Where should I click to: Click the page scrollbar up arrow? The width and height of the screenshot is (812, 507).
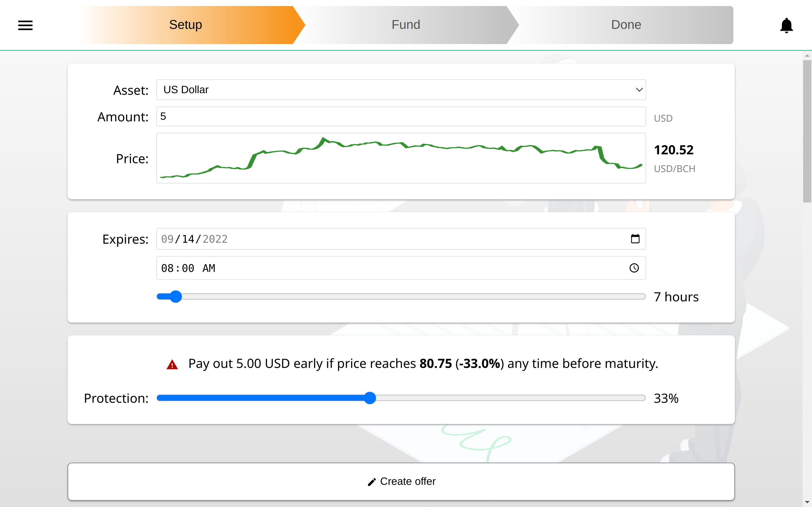coord(807,56)
